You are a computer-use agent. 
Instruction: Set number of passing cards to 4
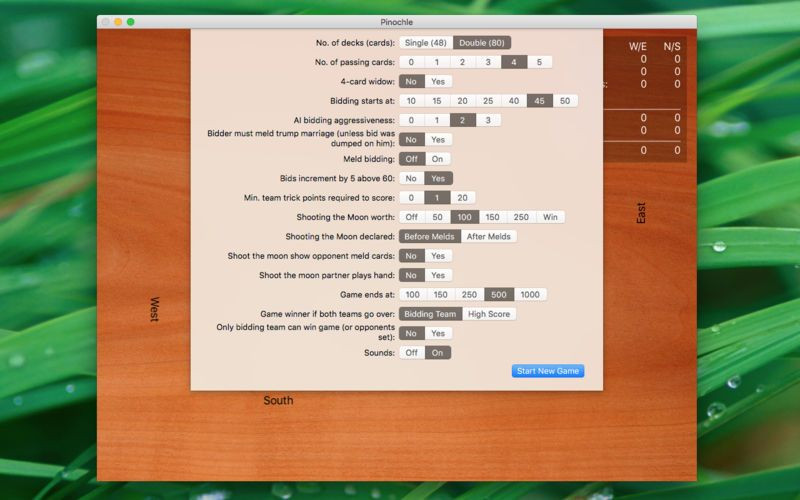pos(514,62)
